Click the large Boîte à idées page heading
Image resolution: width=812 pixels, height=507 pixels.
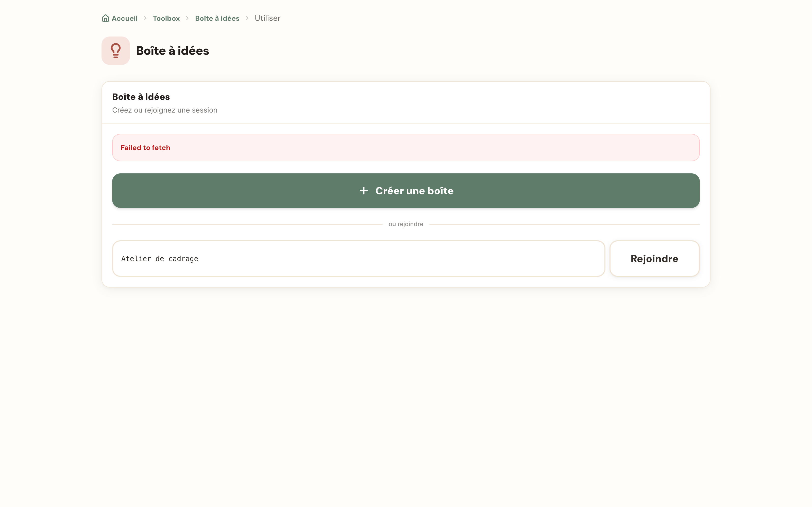(x=173, y=51)
